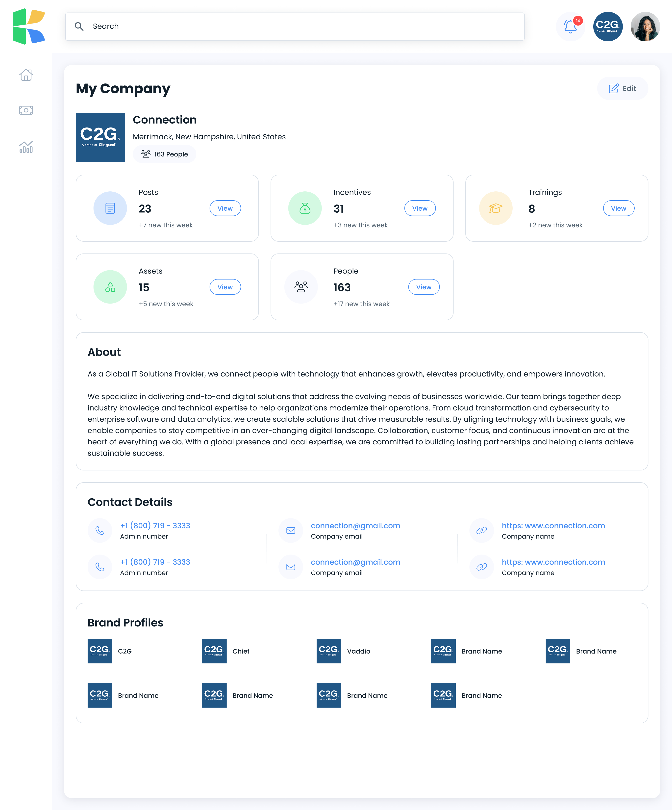
Task: Open first https: www.connection.com link
Action: click(553, 526)
